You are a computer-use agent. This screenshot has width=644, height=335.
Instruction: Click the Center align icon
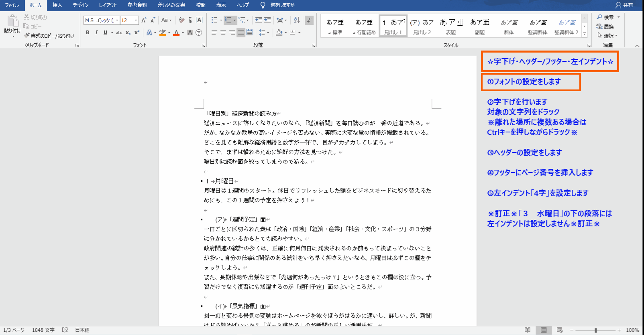click(223, 32)
